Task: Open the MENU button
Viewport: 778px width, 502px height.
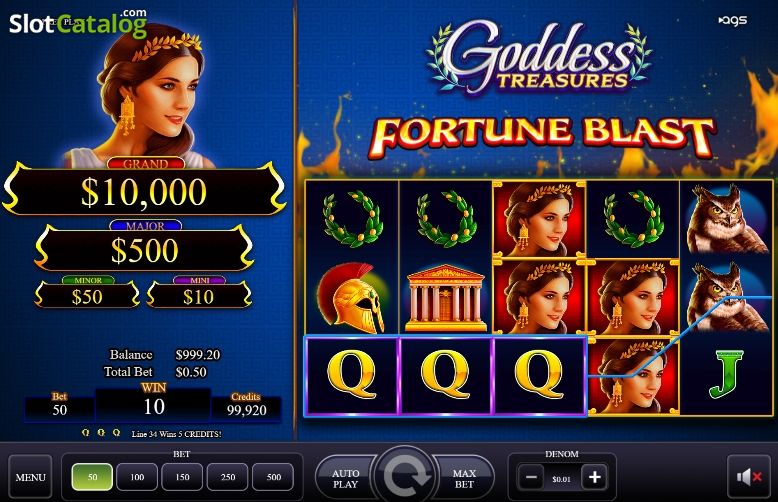Action: coord(30,477)
